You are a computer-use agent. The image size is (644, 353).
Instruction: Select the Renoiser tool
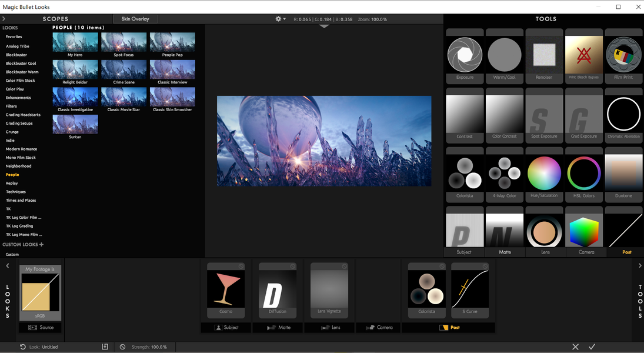(x=544, y=56)
